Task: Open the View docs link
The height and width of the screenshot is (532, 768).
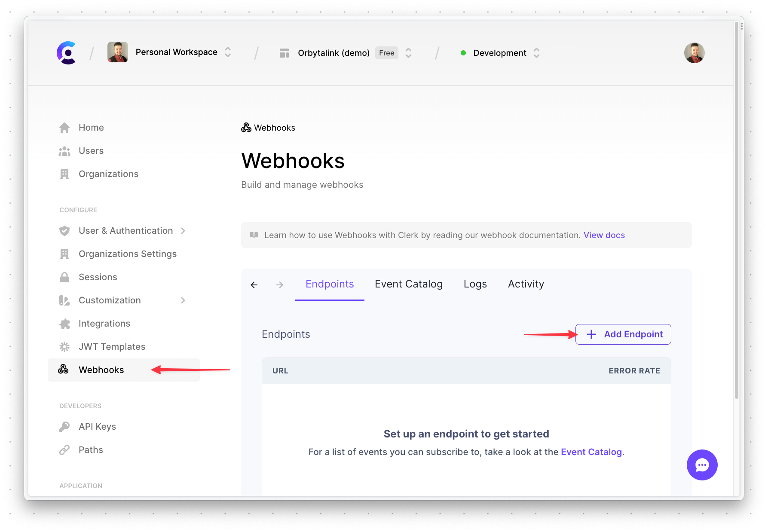Action: coord(604,235)
